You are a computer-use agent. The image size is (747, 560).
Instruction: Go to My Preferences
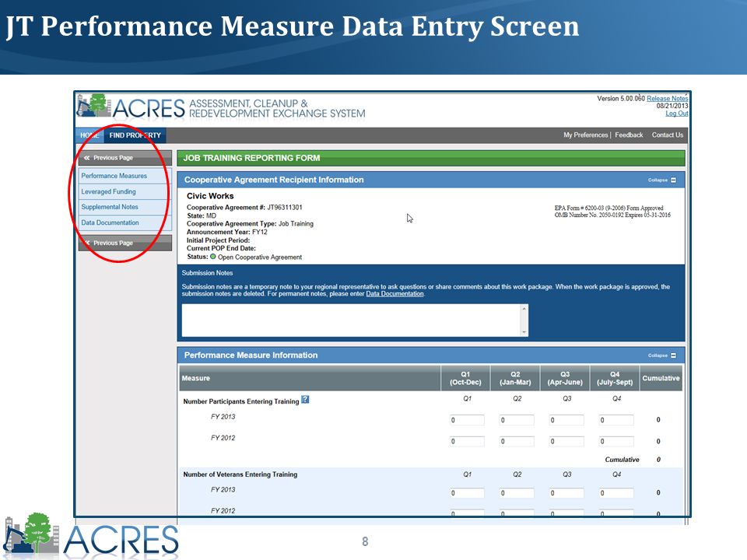585,135
